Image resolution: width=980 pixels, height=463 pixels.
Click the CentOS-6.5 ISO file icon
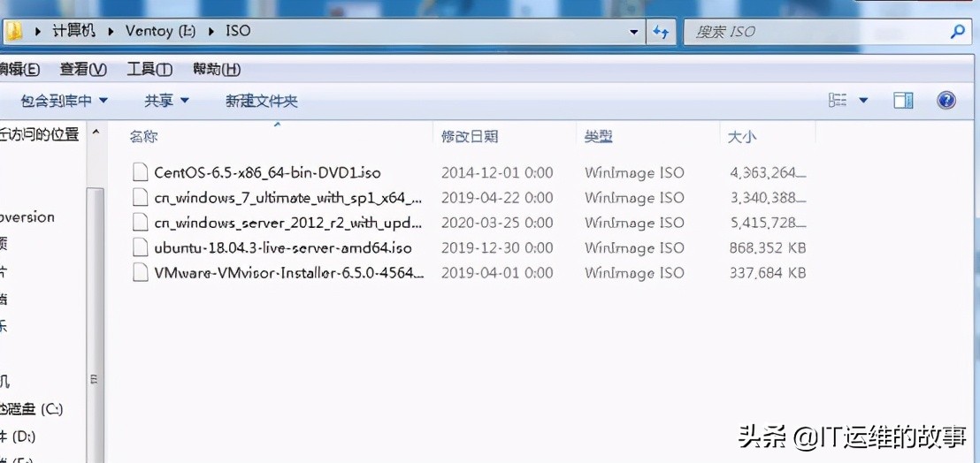(141, 172)
